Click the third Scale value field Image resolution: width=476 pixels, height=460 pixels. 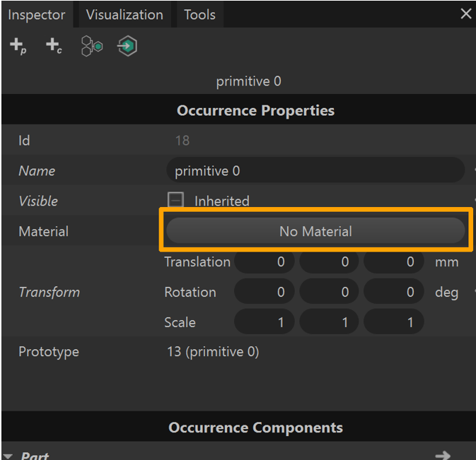point(394,322)
